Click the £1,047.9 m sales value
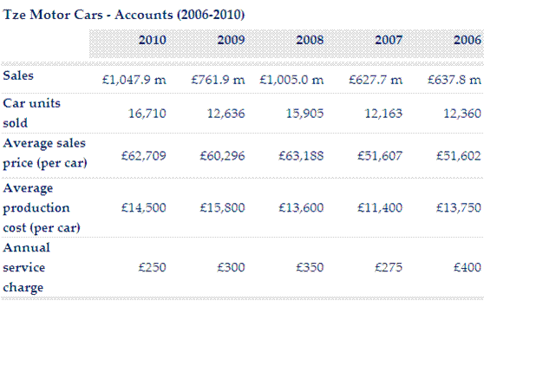Viewport: 536px width, 392px height. (x=134, y=80)
